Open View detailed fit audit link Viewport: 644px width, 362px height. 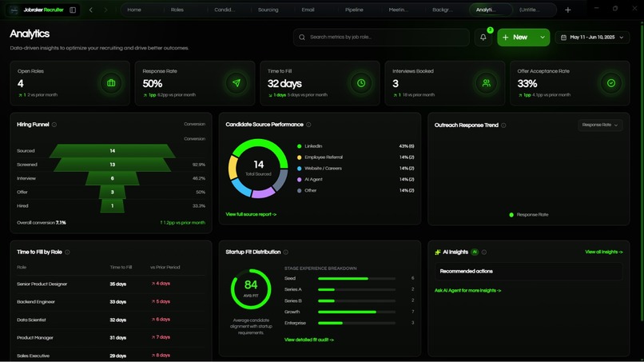[x=309, y=340]
